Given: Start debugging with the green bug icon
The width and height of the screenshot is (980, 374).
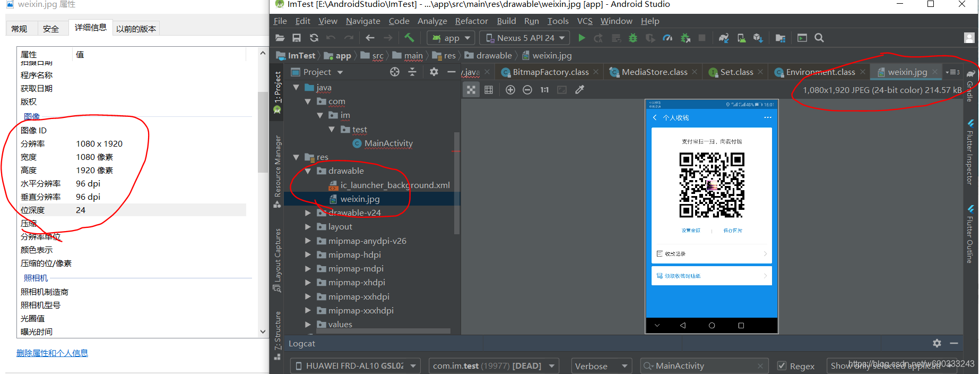Looking at the screenshot, I should pos(632,38).
